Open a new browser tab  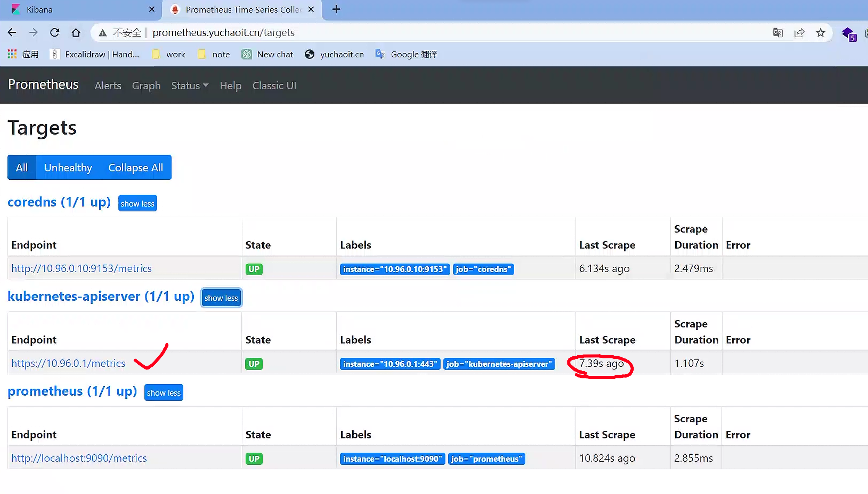336,9
